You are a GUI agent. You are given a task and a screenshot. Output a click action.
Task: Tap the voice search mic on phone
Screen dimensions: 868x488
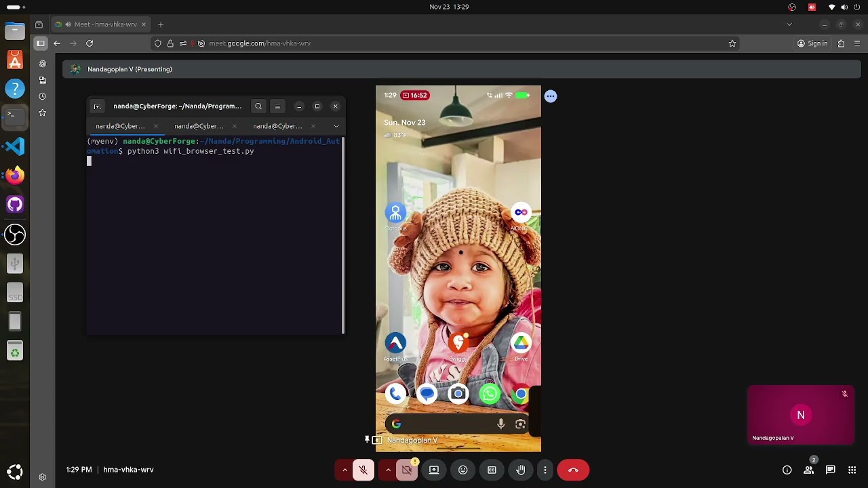[x=500, y=424]
